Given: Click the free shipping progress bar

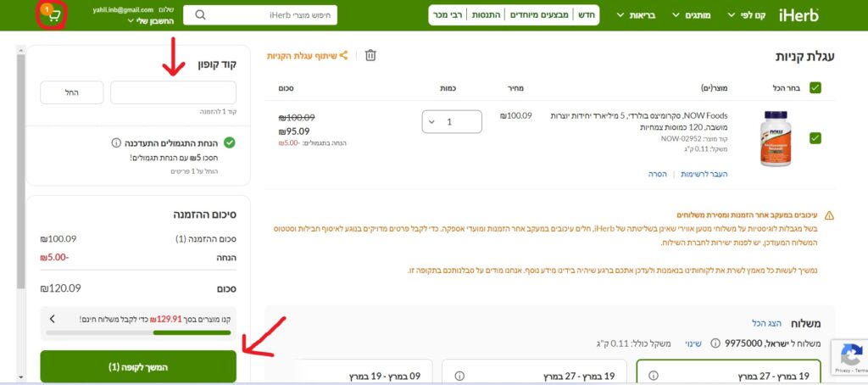Looking at the screenshot, I should point(138,332).
